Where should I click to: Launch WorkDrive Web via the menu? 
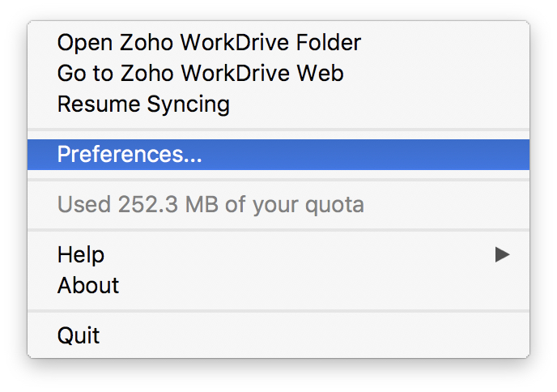click(200, 73)
